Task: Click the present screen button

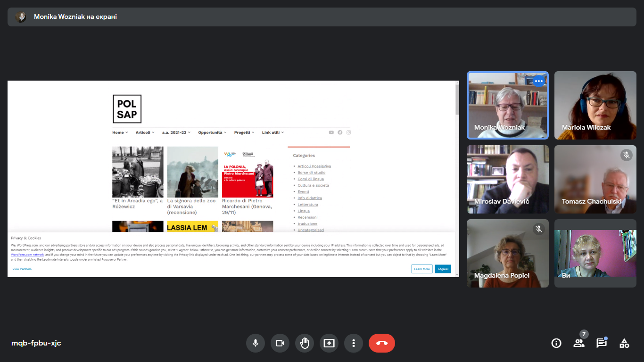Action: [329, 343]
